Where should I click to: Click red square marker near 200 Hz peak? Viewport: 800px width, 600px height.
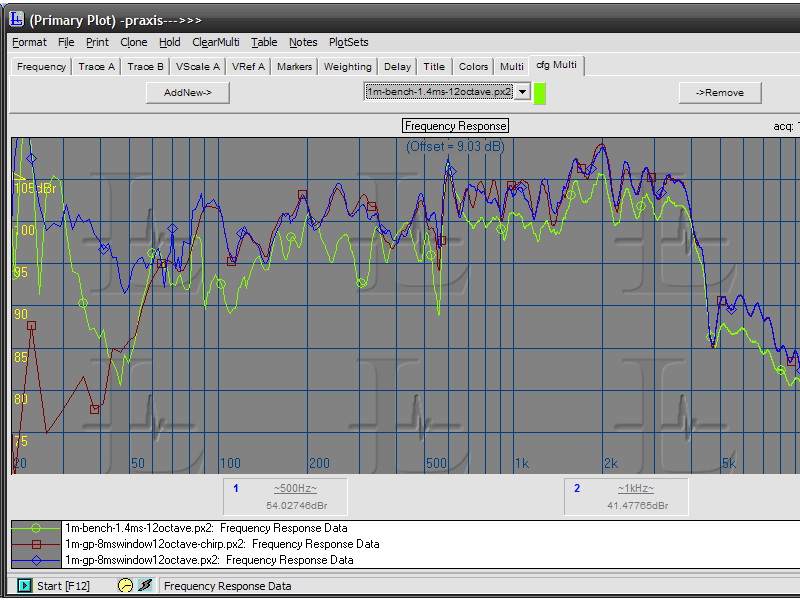pyautogui.click(x=303, y=194)
